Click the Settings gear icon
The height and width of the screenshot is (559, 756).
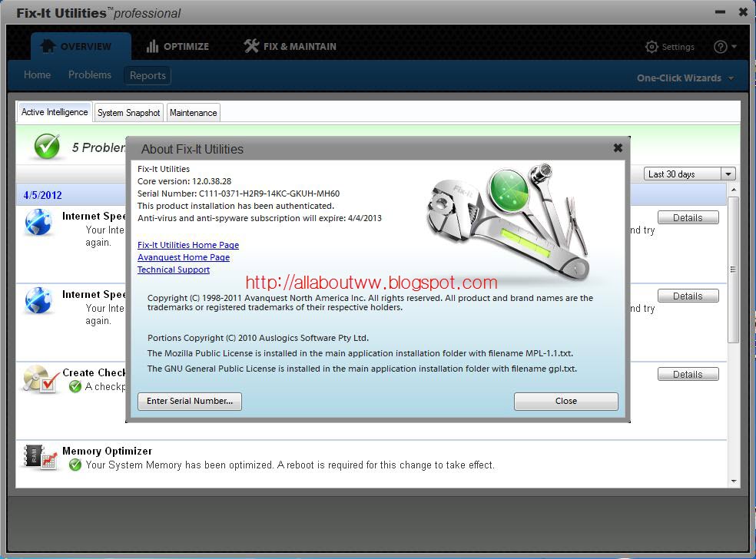tap(652, 47)
